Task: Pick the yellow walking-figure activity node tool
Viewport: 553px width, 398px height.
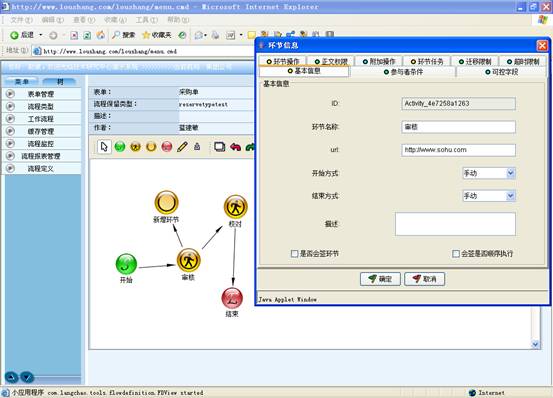Action: point(135,147)
